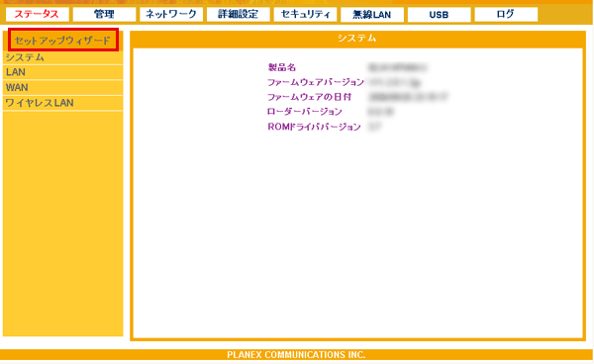Launch the セットアップウィザード sidebar item
This screenshot has height=364, width=594.
click(63, 40)
